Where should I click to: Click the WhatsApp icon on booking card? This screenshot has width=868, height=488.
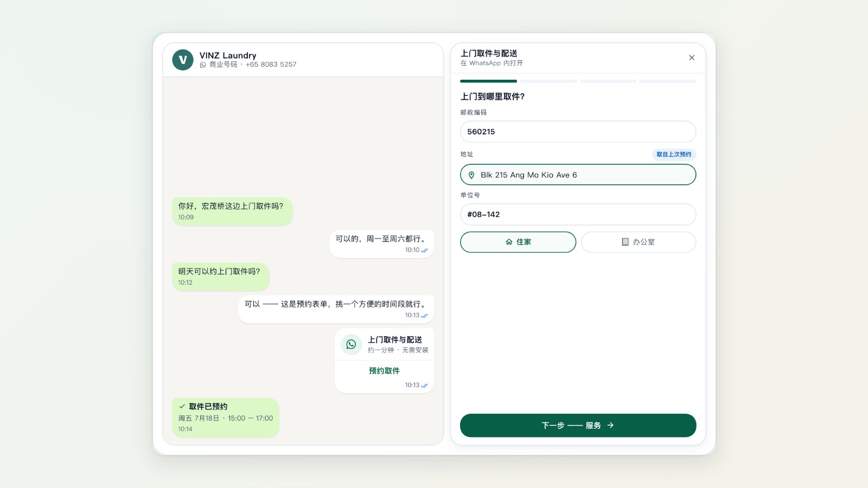(352, 344)
